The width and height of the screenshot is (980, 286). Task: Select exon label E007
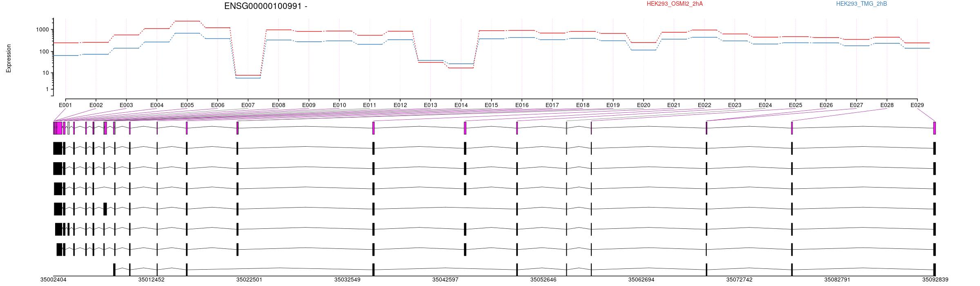tap(248, 105)
